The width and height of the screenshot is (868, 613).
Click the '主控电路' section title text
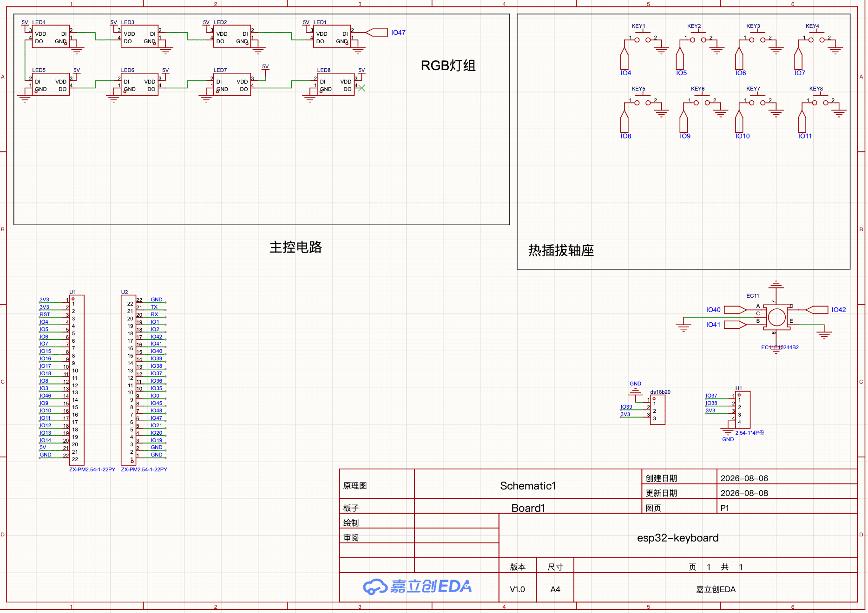[296, 247]
